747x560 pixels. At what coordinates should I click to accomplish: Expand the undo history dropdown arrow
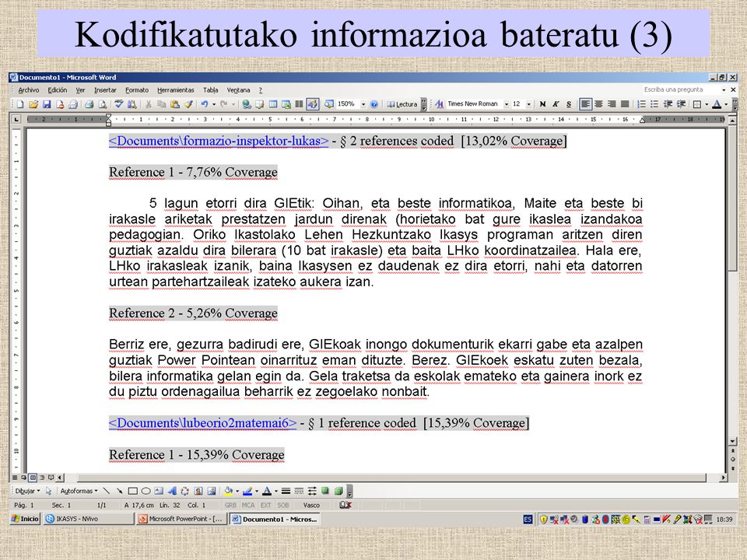click(214, 104)
